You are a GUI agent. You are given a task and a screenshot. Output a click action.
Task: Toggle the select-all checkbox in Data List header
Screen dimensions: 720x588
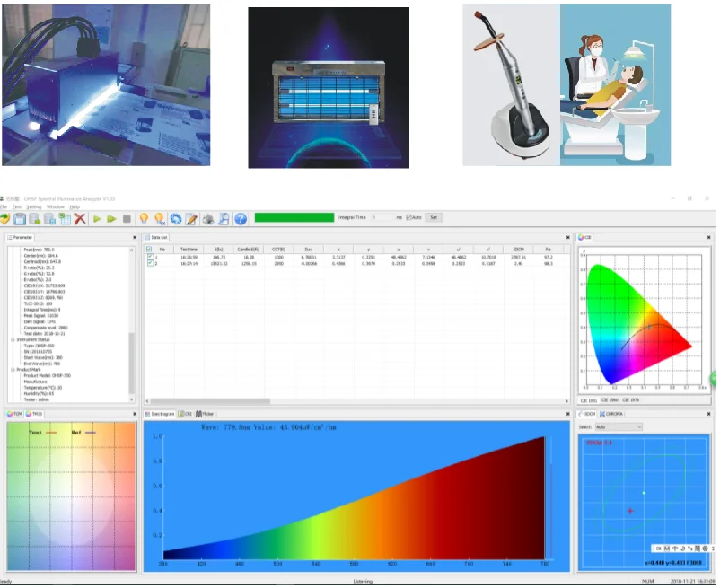[149, 250]
